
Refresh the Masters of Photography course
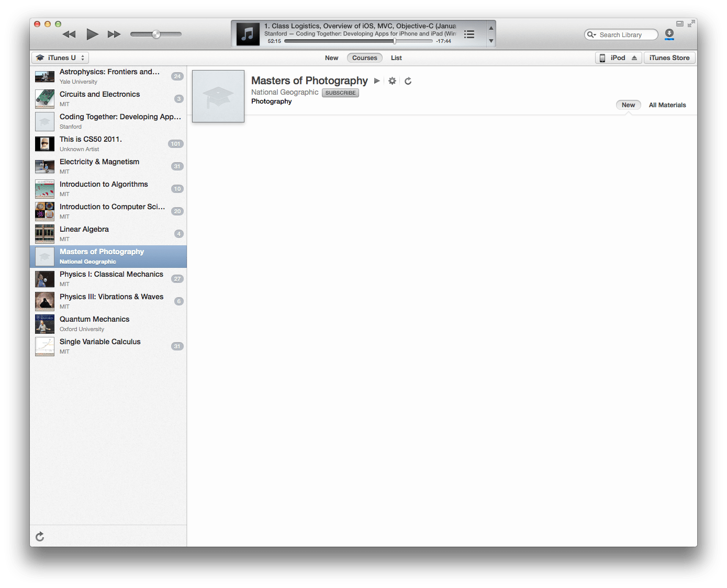point(408,81)
